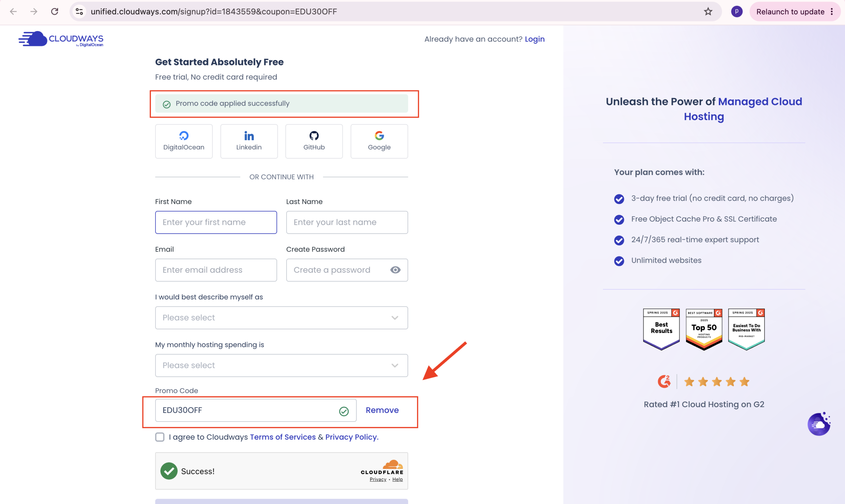The image size is (845, 504).
Task: Open monthly hosting spending dropdown
Action: click(282, 365)
